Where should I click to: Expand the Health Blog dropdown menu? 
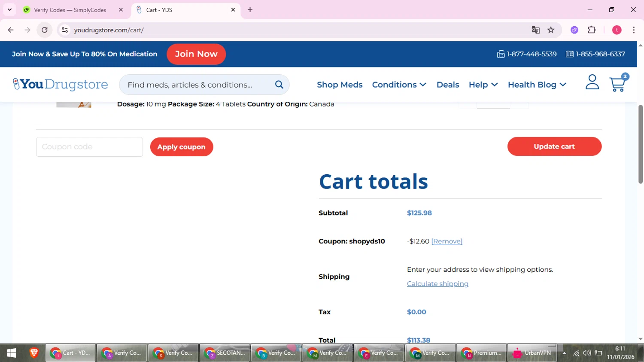[x=537, y=85]
